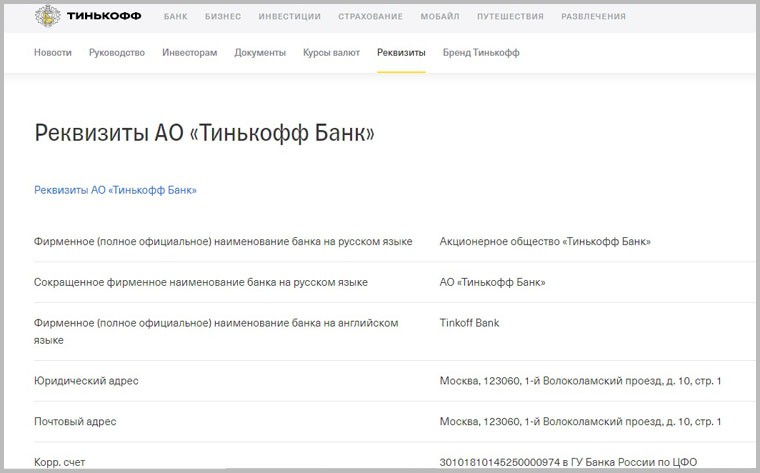Image resolution: width=760 pixels, height=473 pixels.
Task: Go to the Инвесторам tab
Action: [x=190, y=53]
